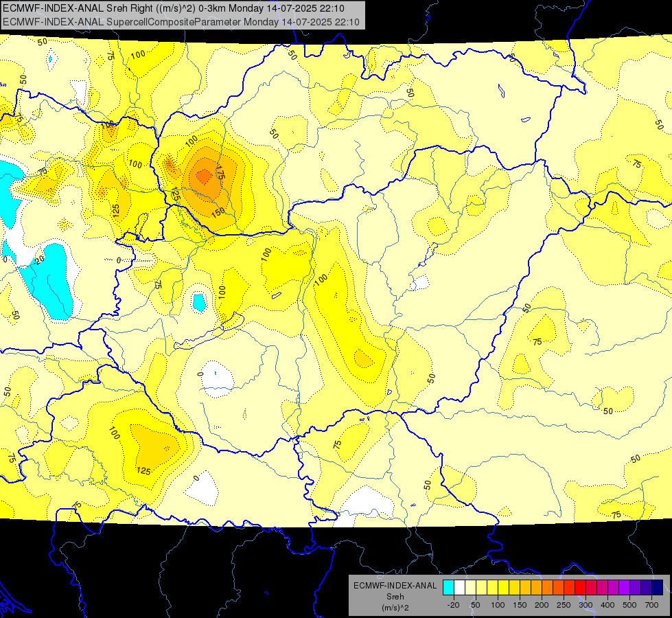The height and width of the screenshot is (618, 672).
Task: Click the "(m/s)^2" unit label in the legend
Action: pos(395,608)
